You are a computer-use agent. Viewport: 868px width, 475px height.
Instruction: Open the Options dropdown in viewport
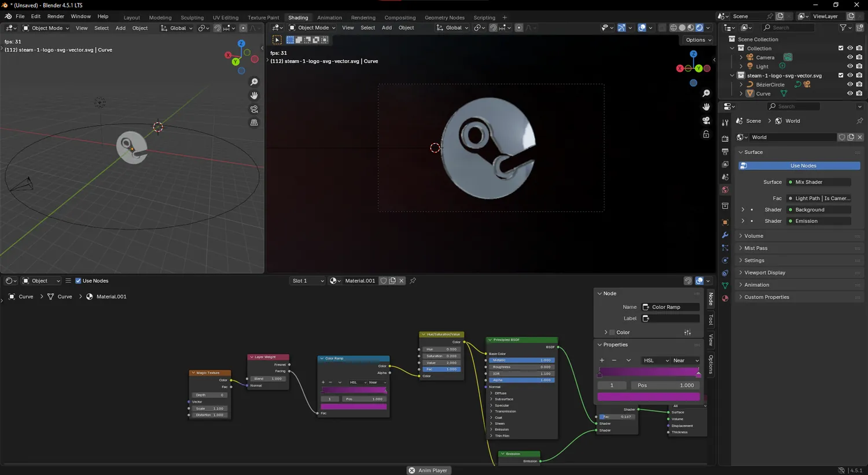pos(698,40)
